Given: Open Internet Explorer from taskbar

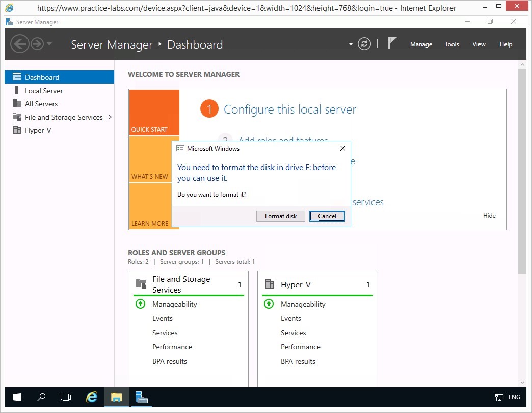Looking at the screenshot, I should point(92,397).
